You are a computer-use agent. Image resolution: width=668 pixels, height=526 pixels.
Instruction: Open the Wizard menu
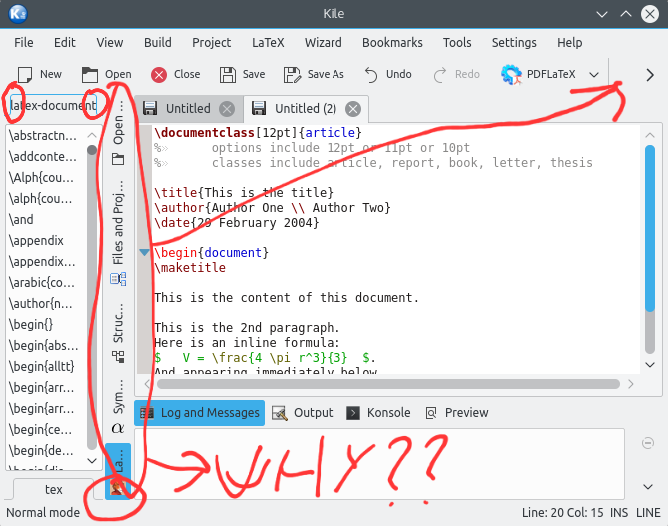[323, 43]
